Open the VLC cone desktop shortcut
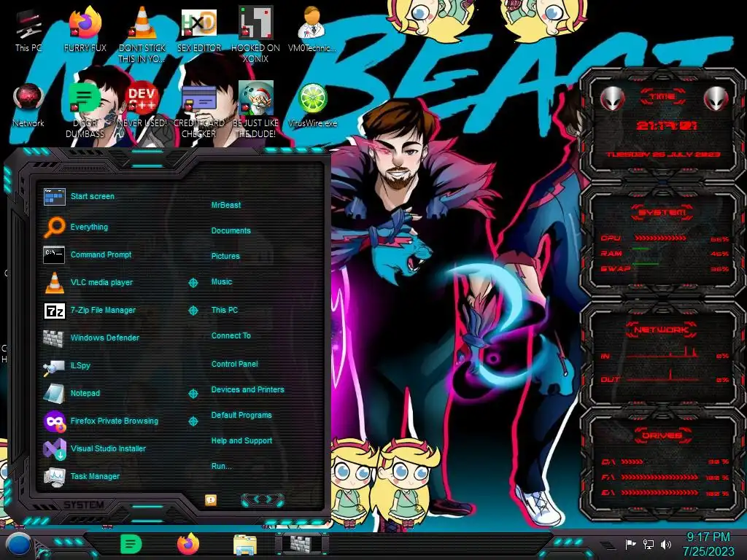 pyautogui.click(x=142, y=34)
